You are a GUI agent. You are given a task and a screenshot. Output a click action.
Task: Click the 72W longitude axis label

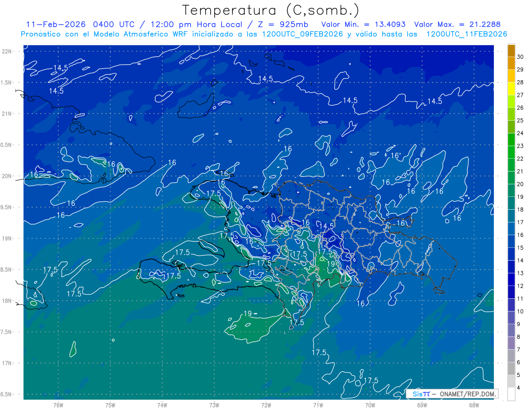pyautogui.click(x=266, y=405)
